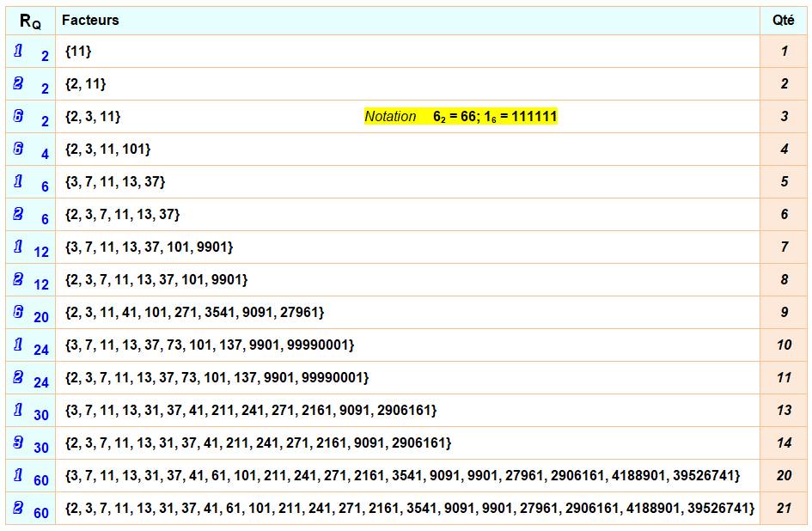Select the quantity value 21 in last row
This screenshot has height=531, width=812.
tap(784, 508)
